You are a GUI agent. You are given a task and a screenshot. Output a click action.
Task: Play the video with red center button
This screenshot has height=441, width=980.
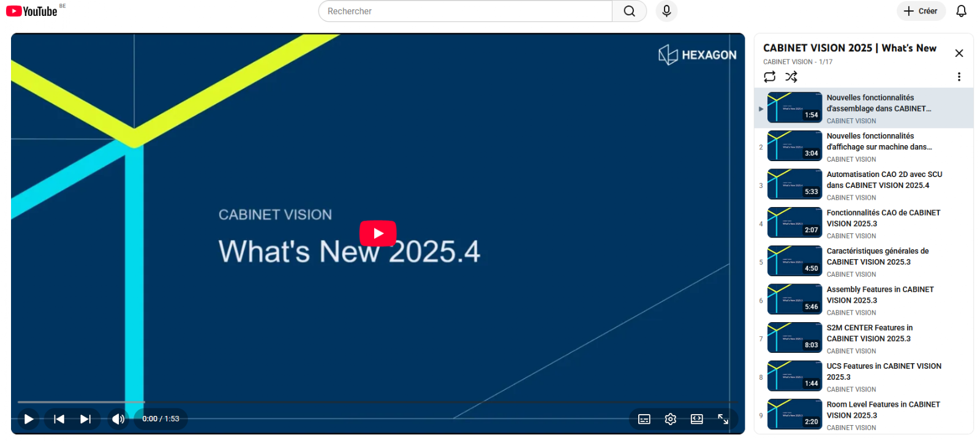click(x=378, y=233)
